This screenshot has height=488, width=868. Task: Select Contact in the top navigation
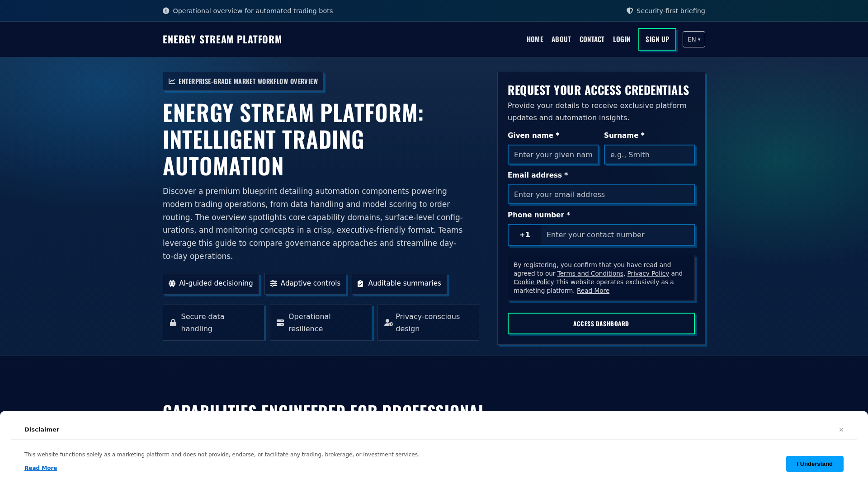[x=592, y=39]
